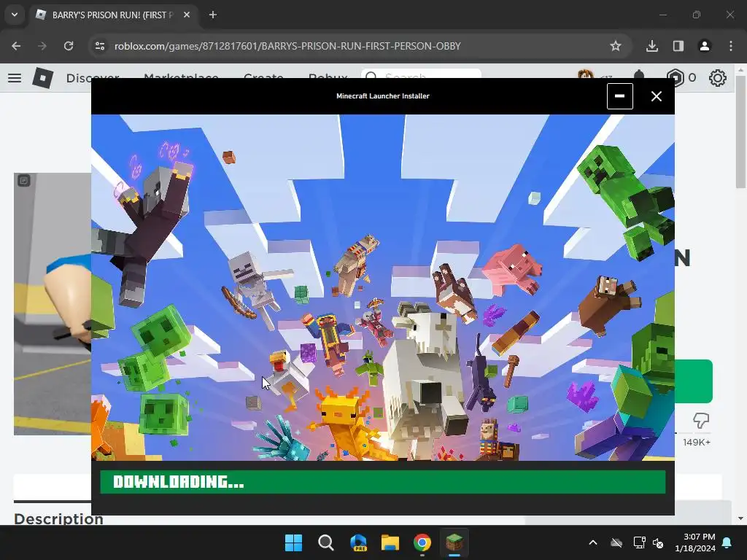The height and width of the screenshot is (560, 747).
Task: Open File Explorer from taskbar
Action: click(x=390, y=542)
